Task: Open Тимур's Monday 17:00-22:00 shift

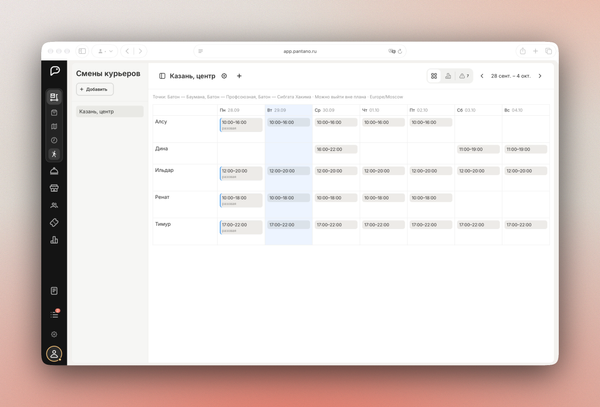Action: (x=241, y=227)
